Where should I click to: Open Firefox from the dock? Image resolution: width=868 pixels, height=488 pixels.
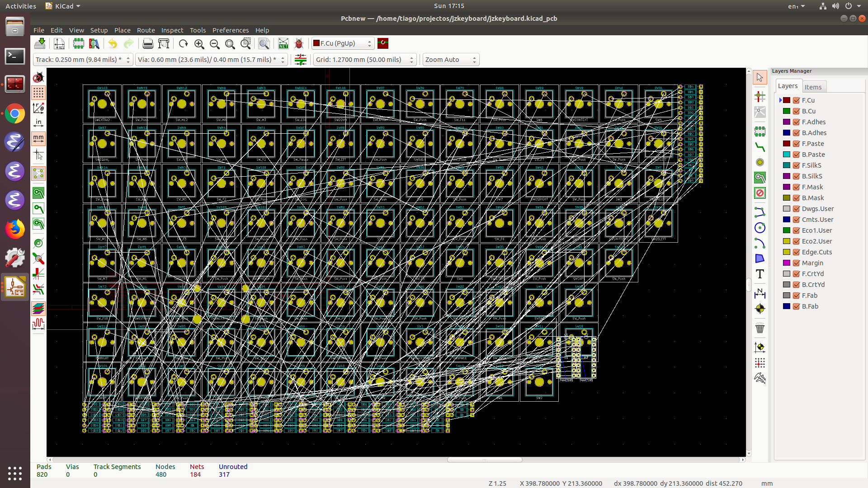pos(15,229)
